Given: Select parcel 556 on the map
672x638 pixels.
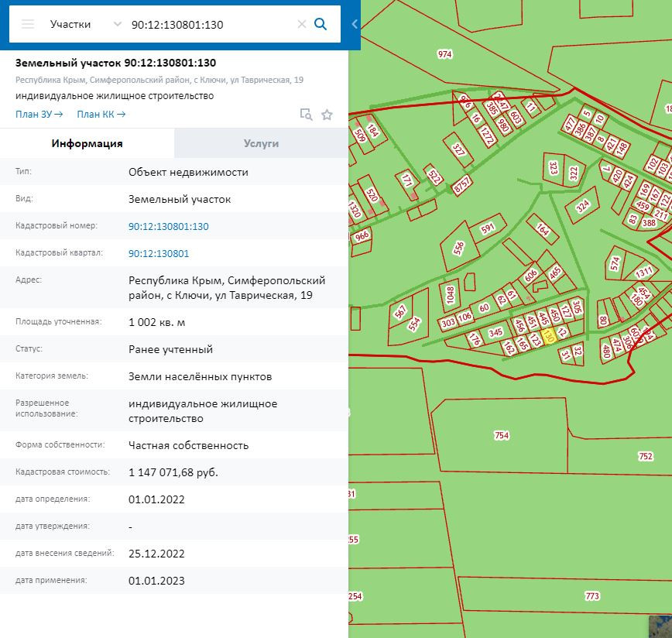Looking at the screenshot, I should tap(458, 248).
